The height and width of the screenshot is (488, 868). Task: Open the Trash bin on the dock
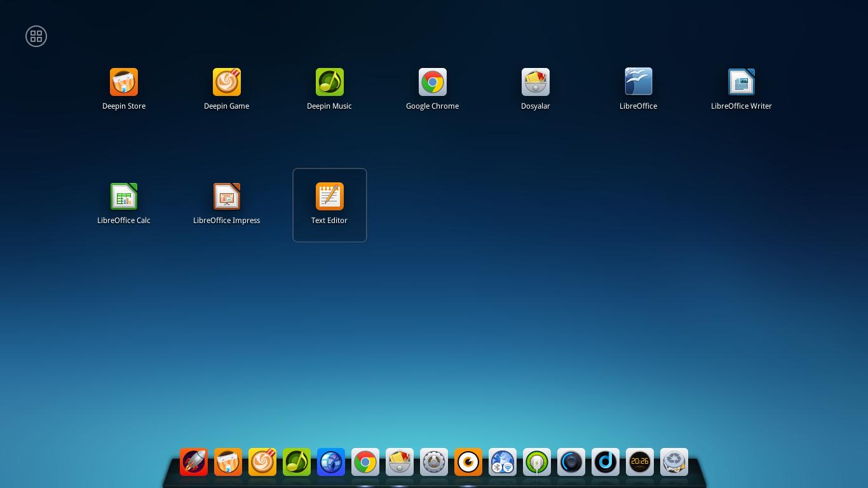(674, 462)
